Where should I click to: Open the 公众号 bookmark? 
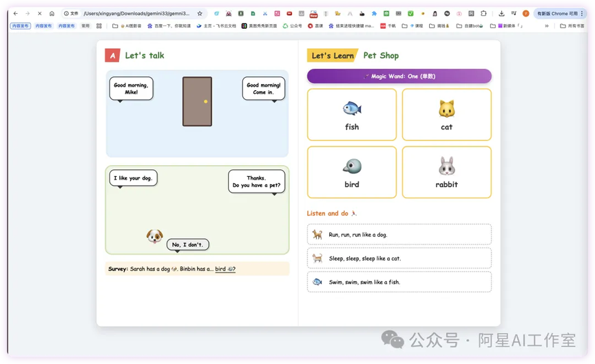pos(292,26)
